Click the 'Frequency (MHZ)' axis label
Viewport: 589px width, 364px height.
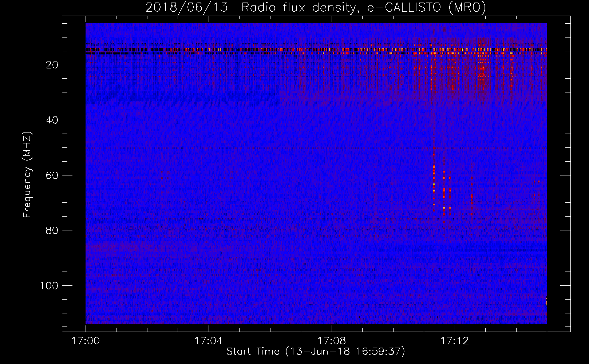pyautogui.click(x=27, y=175)
